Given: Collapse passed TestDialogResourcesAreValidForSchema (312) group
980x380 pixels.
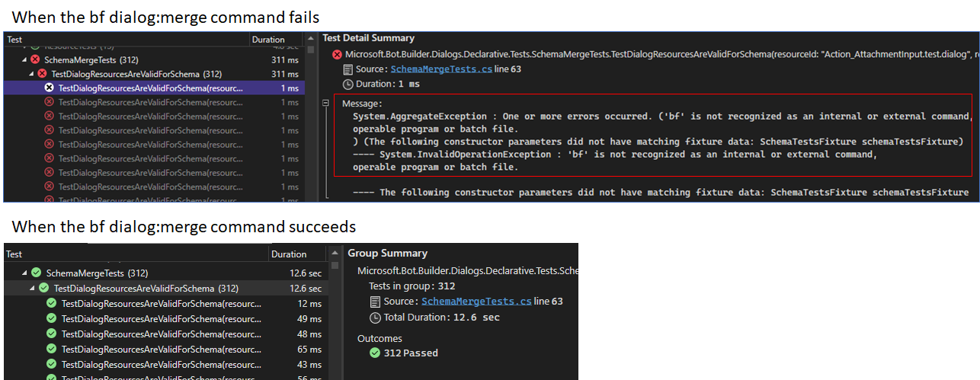Looking at the screenshot, I should pos(33,289).
